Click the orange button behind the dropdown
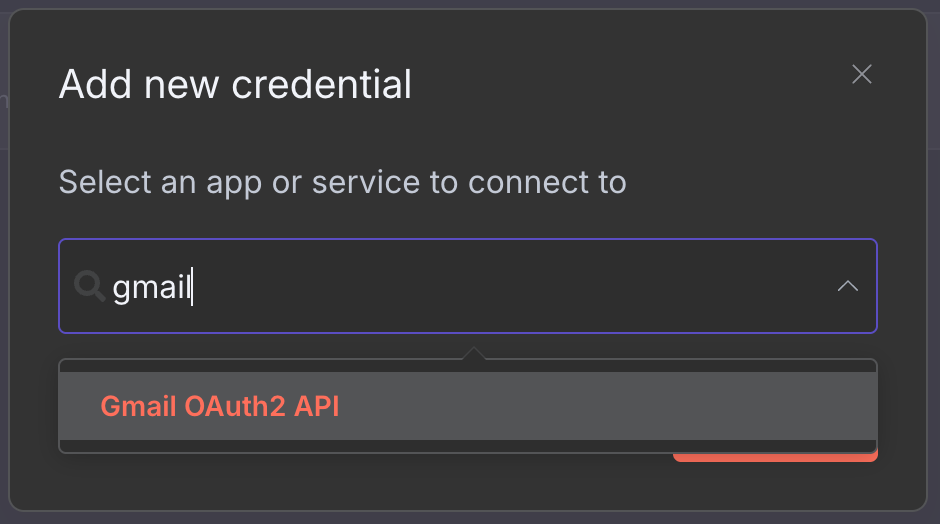This screenshot has width=940, height=524. pyautogui.click(x=776, y=457)
